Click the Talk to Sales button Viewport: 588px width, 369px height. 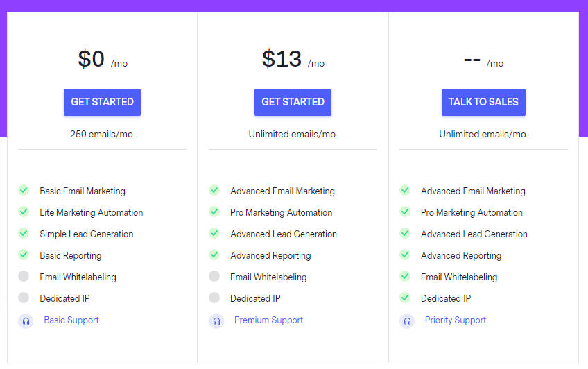[483, 102]
